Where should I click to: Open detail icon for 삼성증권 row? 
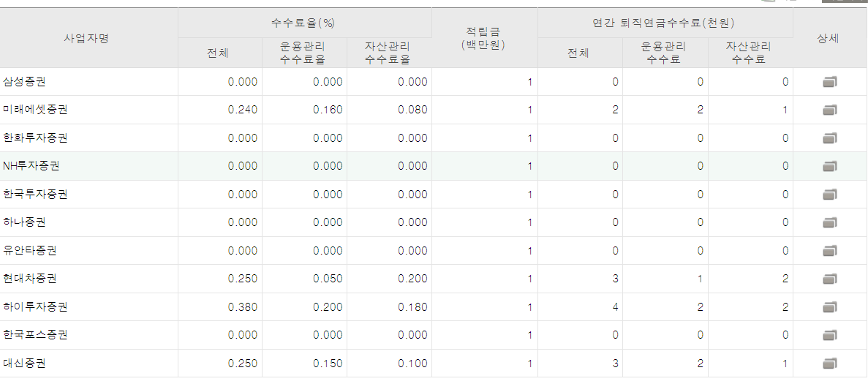point(829,83)
